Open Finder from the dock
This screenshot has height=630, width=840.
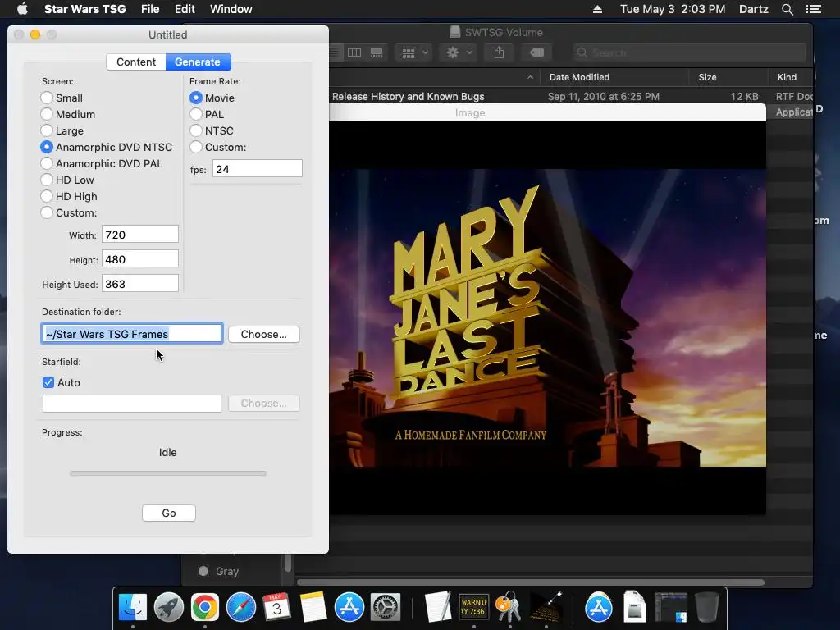coord(132,608)
